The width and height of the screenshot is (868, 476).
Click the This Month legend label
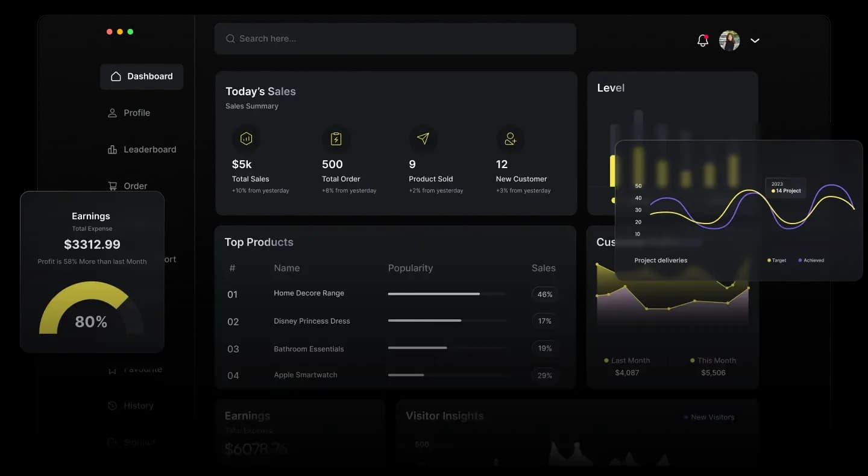click(x=713, y=360)
